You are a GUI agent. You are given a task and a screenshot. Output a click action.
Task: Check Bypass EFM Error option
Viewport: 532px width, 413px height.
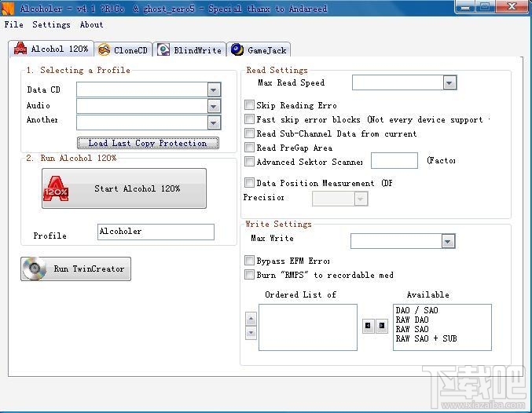pyautogui.click(x=249, y=260)
